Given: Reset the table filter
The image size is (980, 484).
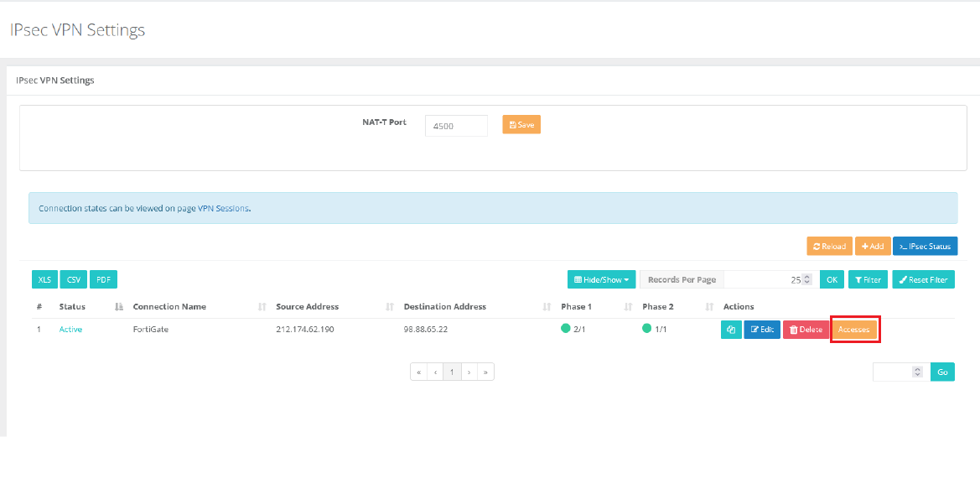Looking at the screenshot, I should [923, 279].
